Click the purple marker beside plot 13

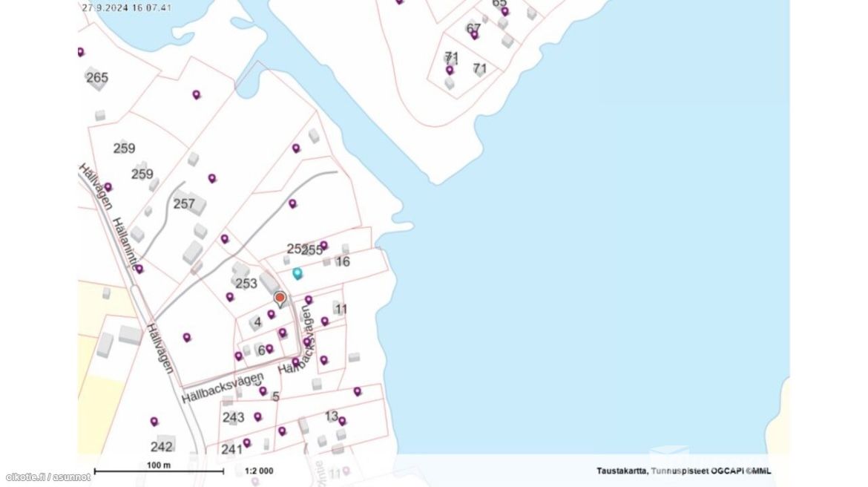click(x=342, y=421)
